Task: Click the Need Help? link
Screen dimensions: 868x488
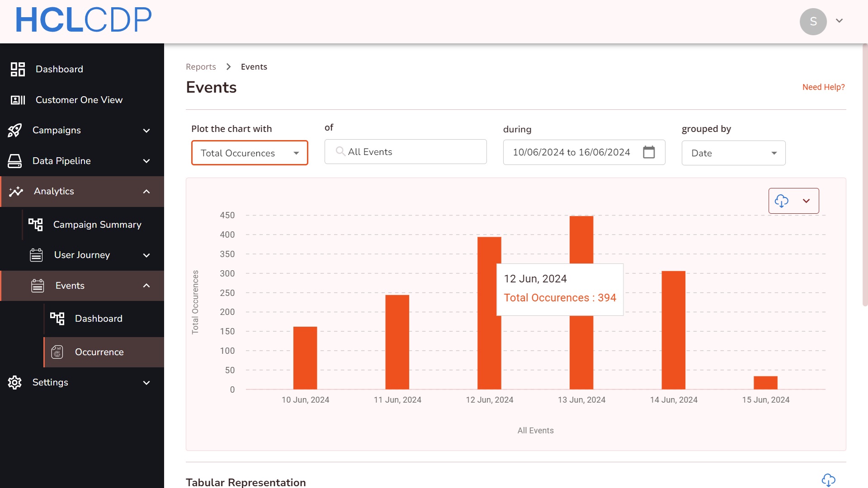Action: tap(823, 87)
